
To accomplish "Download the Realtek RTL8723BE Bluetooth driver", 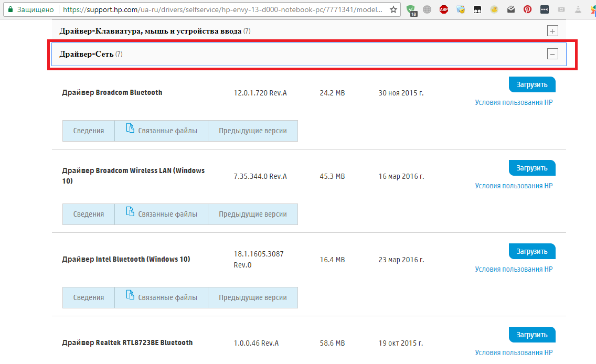I will click(531, 335).
